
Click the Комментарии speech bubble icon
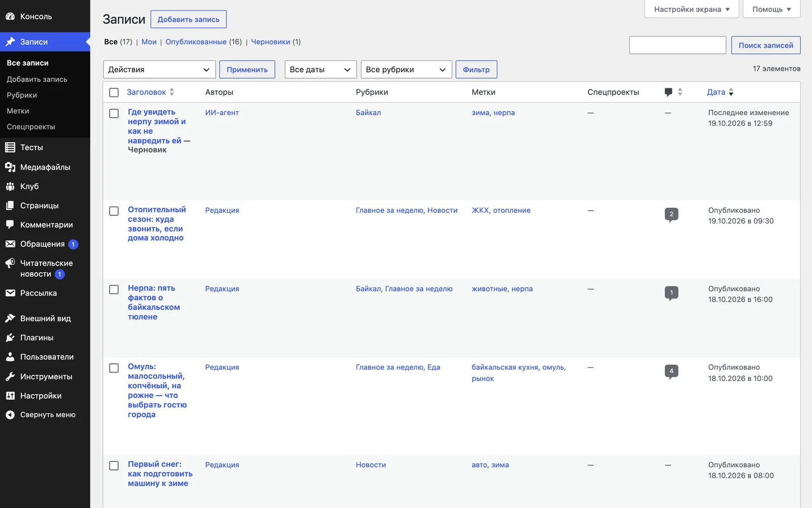[10, 225]
